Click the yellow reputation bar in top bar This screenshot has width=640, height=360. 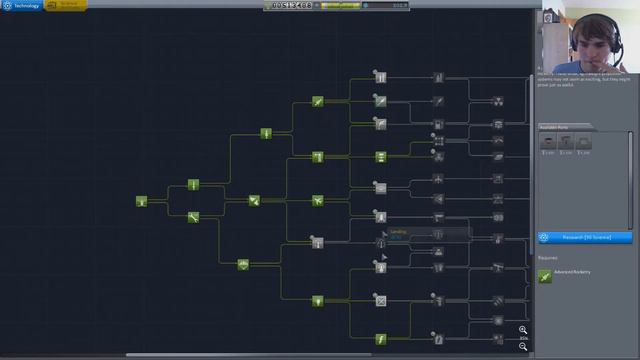click(x=341, y=6)
